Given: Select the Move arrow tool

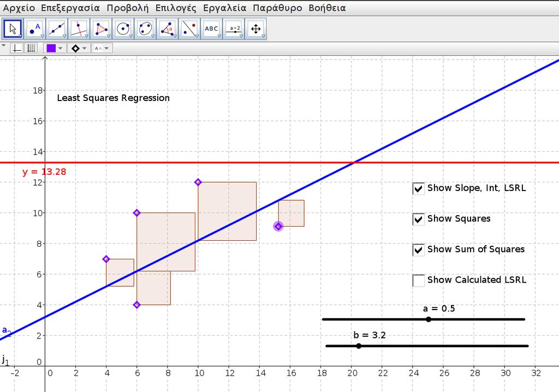Looking at the screenshot, I should (13, 29).
